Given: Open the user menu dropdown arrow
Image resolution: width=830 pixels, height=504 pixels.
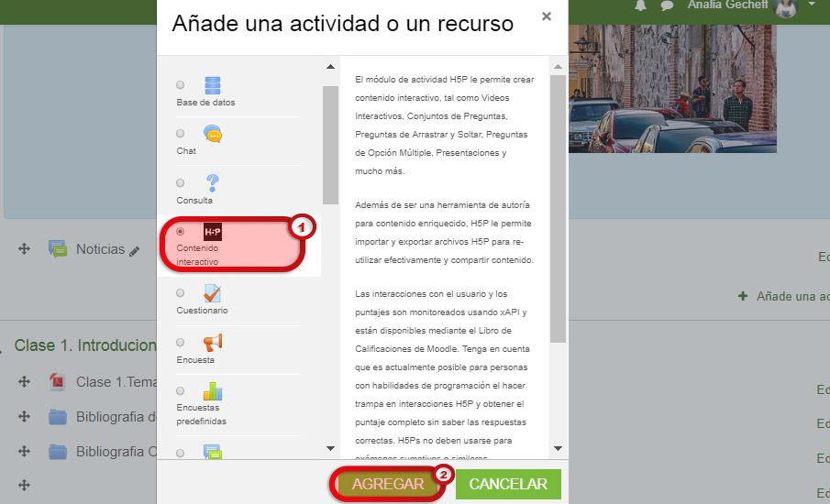Looking at the screenshot, I should (x=812, y=5).
